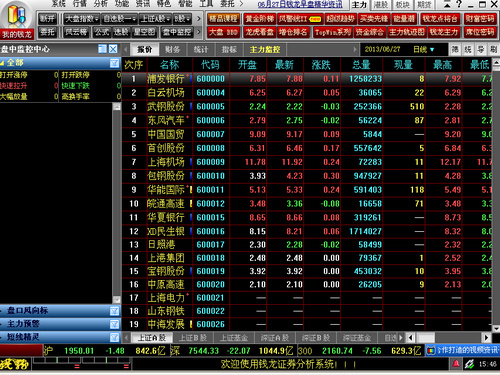500x375 pixels.
Task: Switch to the 财务 tab
Action: [173, 50]
